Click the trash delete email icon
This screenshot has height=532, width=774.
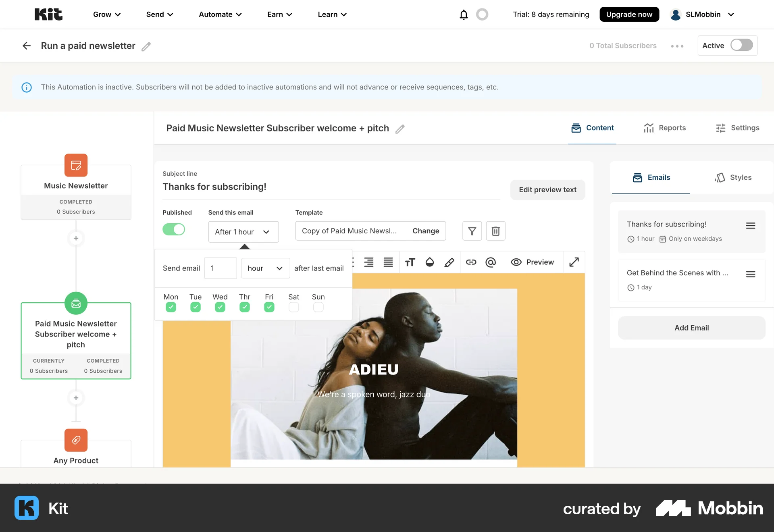click(495, 231)
